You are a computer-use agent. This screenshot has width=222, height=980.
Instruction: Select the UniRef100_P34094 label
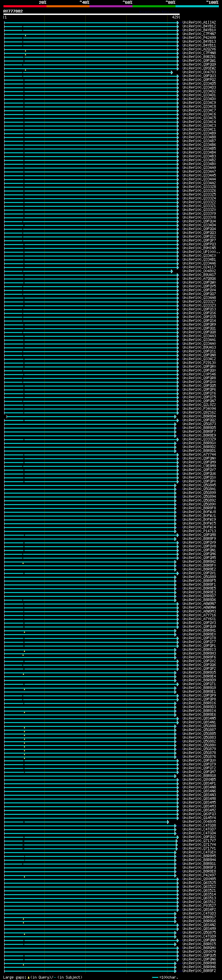[x=199, y=409]
